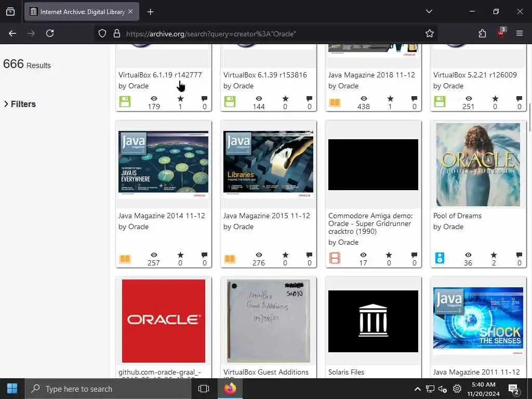
Task: Bookmark this page with the star icon
Action: tap(430, 33)
